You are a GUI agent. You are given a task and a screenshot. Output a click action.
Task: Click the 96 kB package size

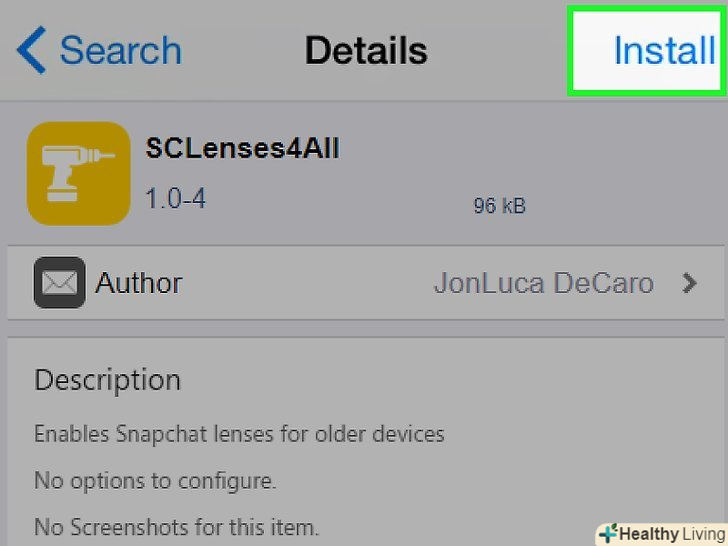coord(499,206)
